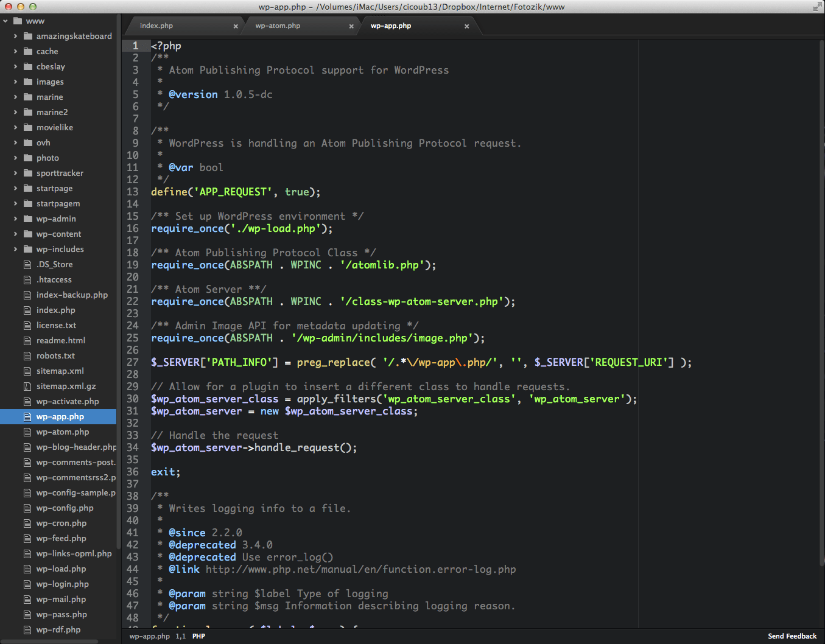Click the .DS_Store file icon
This screenshot has height=644, width=825.
27,264
